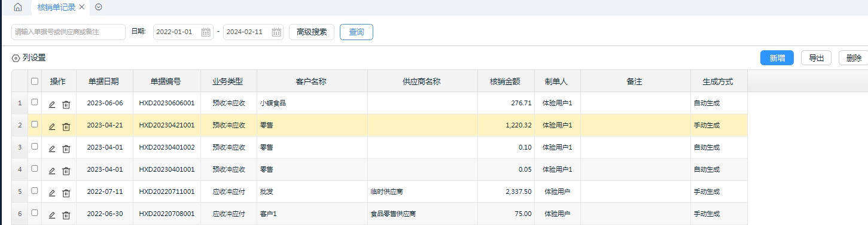Delete record HXD20220708001 with trash icon
This screenshot has height=225, width=868.
(66, 215)
